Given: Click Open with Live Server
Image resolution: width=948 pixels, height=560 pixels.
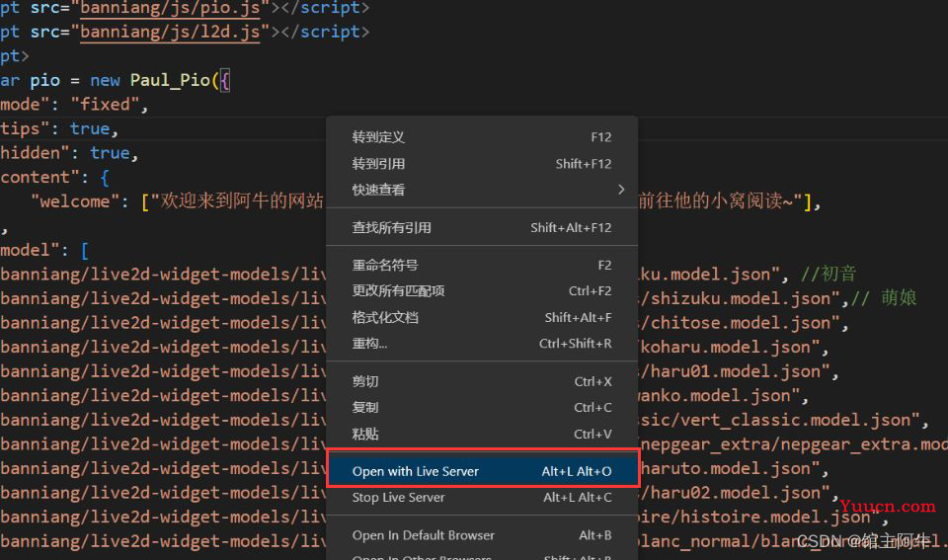Looking at the screenshot, I should (x=482, y=471).
